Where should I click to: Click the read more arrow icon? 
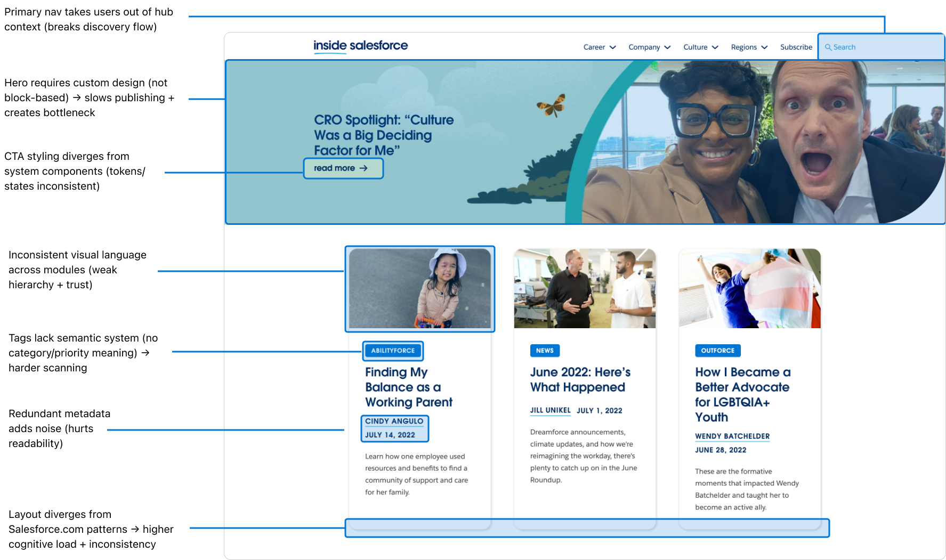[x=363, y=168]
